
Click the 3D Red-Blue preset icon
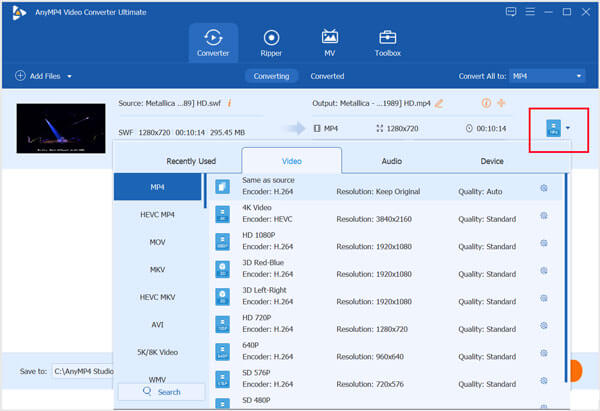pyautogui.click(x=222, y=269)
